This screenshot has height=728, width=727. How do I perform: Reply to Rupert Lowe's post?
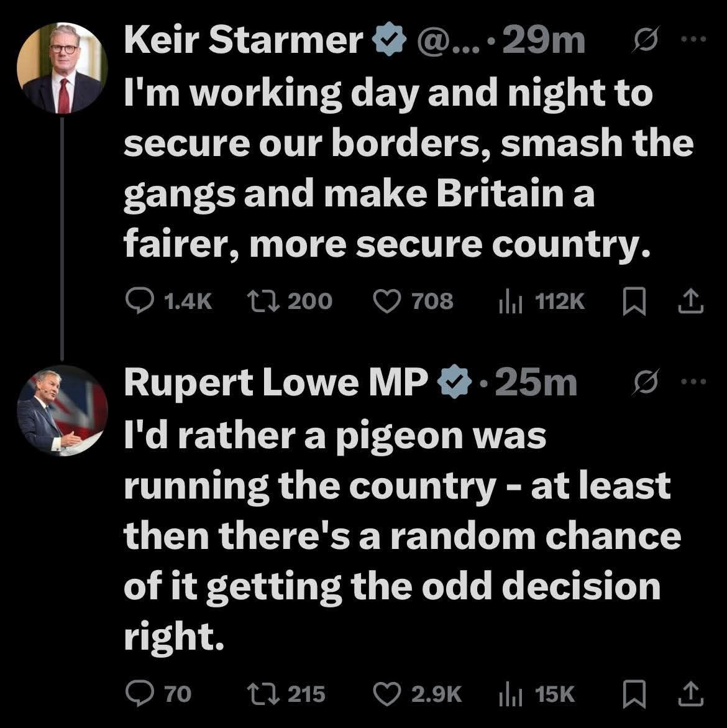click(x=137, y=693)
